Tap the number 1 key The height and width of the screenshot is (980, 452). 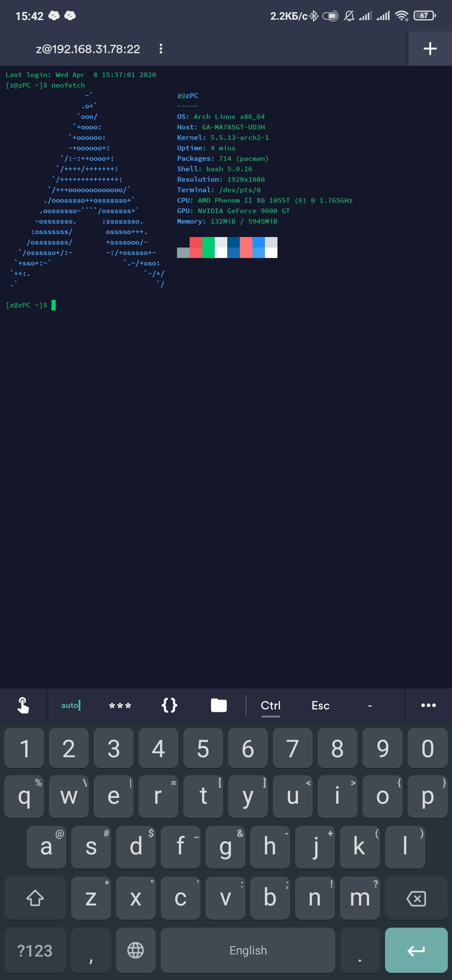[x=24, y=748]
